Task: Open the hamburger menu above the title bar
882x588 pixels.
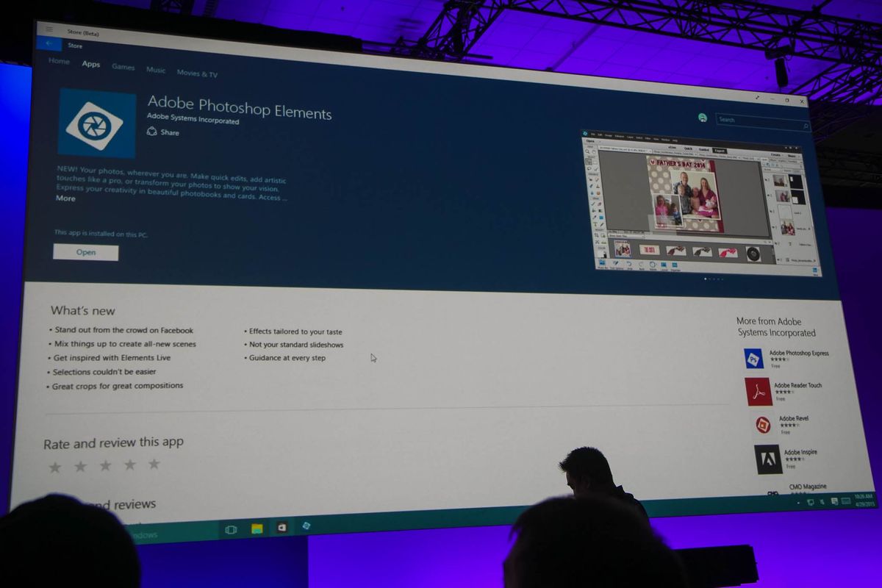Action: pos(49,29)
